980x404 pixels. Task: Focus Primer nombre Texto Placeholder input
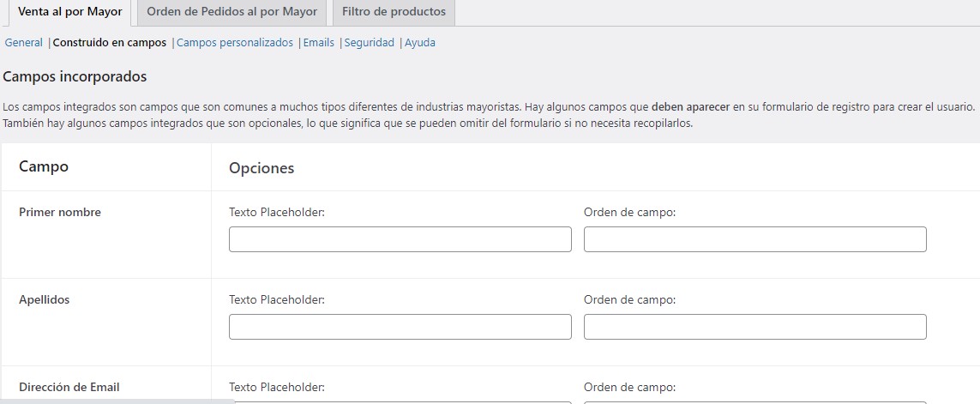pos(400,239)
